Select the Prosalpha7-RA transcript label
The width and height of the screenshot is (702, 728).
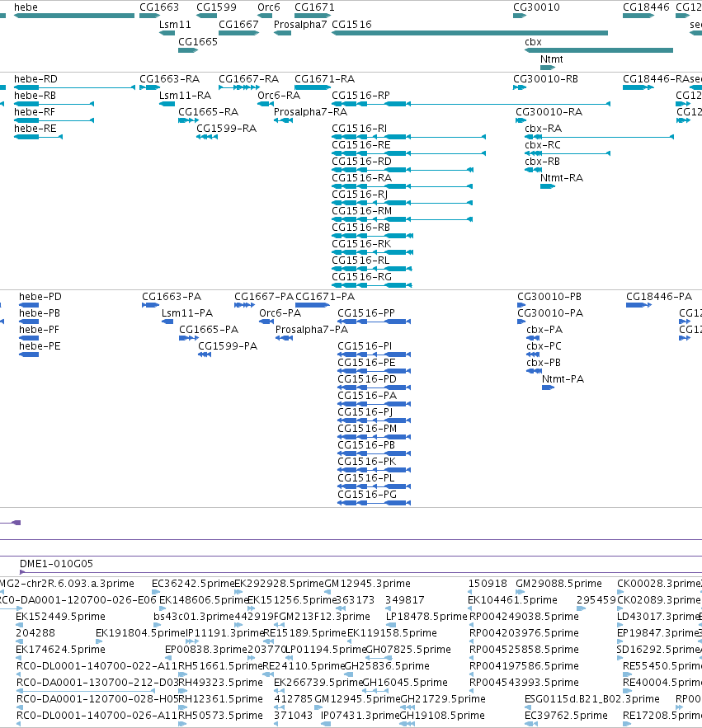pos(310,112)
